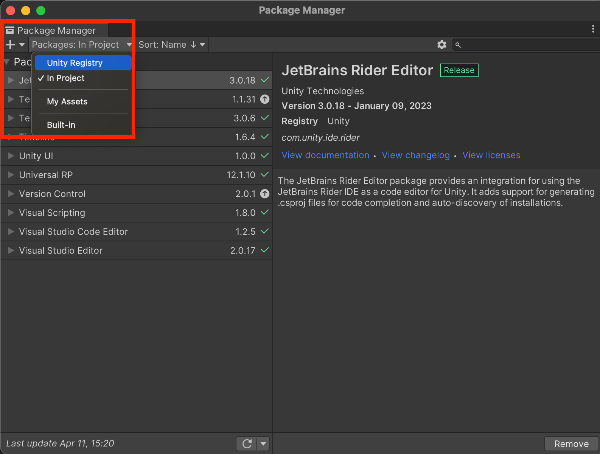Click the Remove button

coord(571,444)
